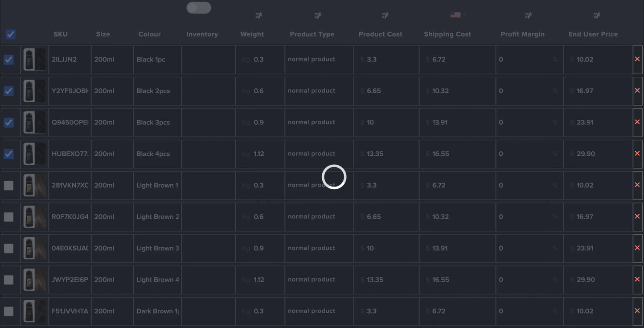Screen dimensions: 644x328
Task: Click the bulk edit icon above Weight
Action: pos(258,16)
